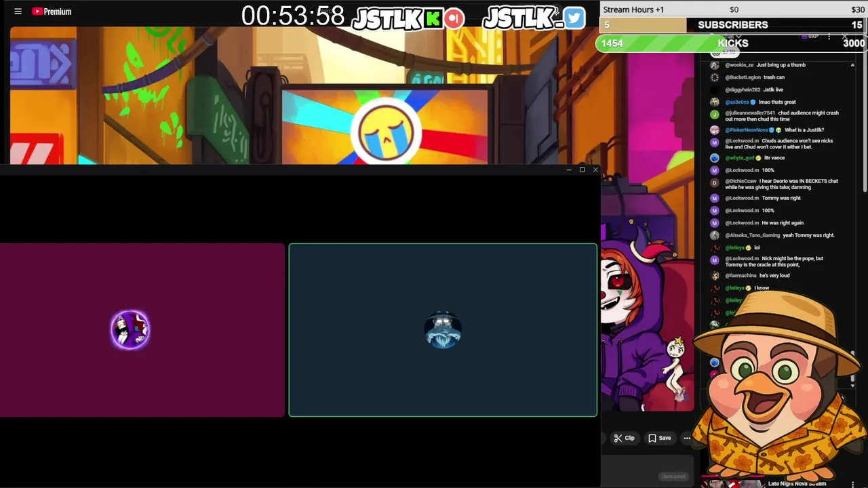Click the Late Night Nova Stream title

pyautogui.click(x=797, y=484)
